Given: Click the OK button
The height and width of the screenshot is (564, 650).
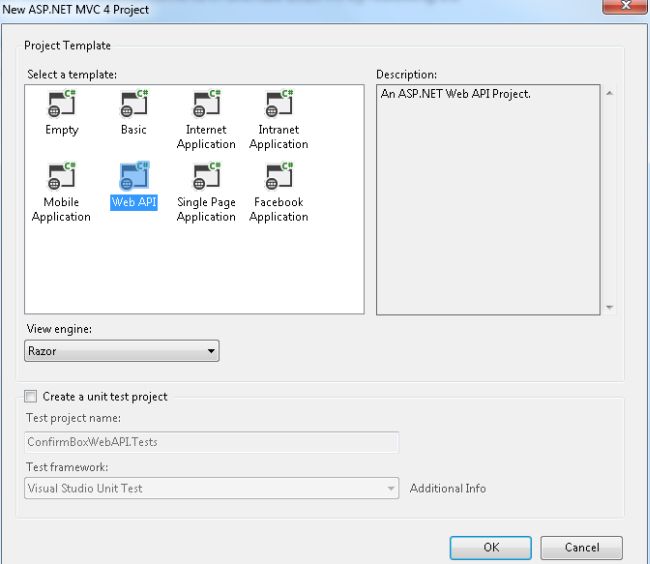Looking at the screenshot, I should coord(491,547).
